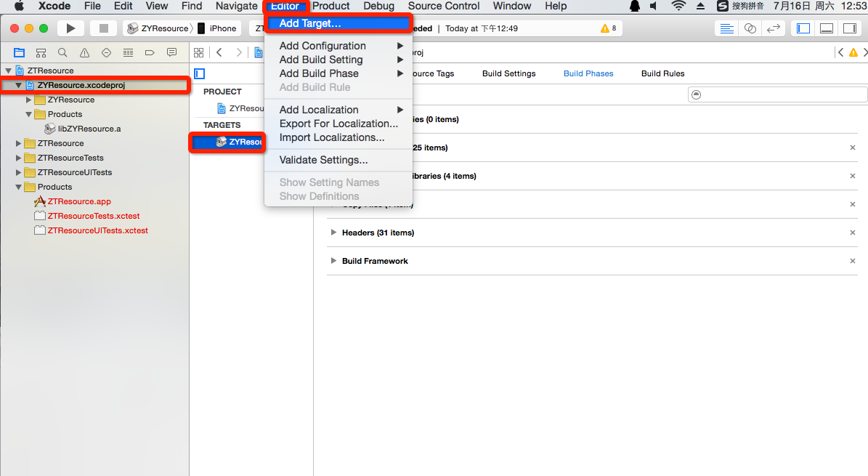Expand the Build Framework phase
868x476 pixels.
tap(333, 261)
